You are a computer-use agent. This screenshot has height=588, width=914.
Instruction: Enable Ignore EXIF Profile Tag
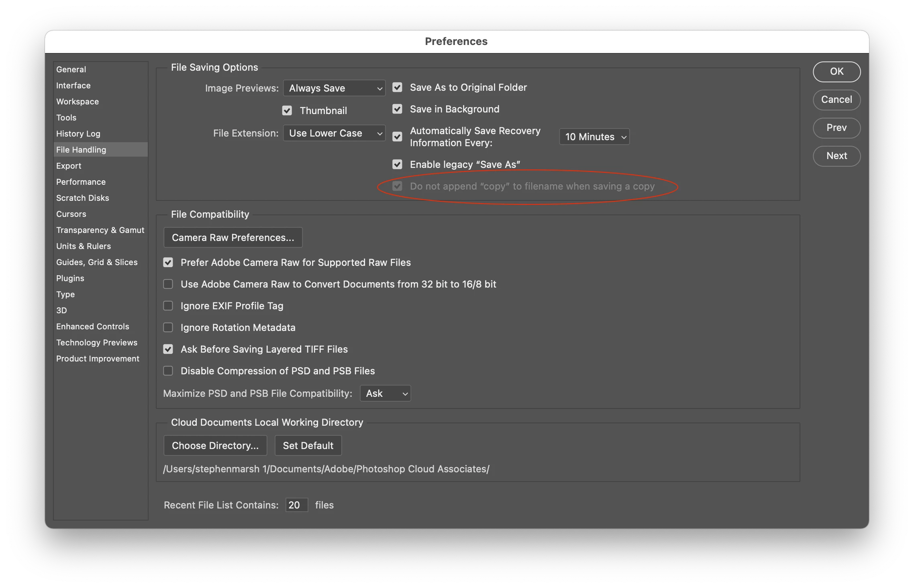168,306
